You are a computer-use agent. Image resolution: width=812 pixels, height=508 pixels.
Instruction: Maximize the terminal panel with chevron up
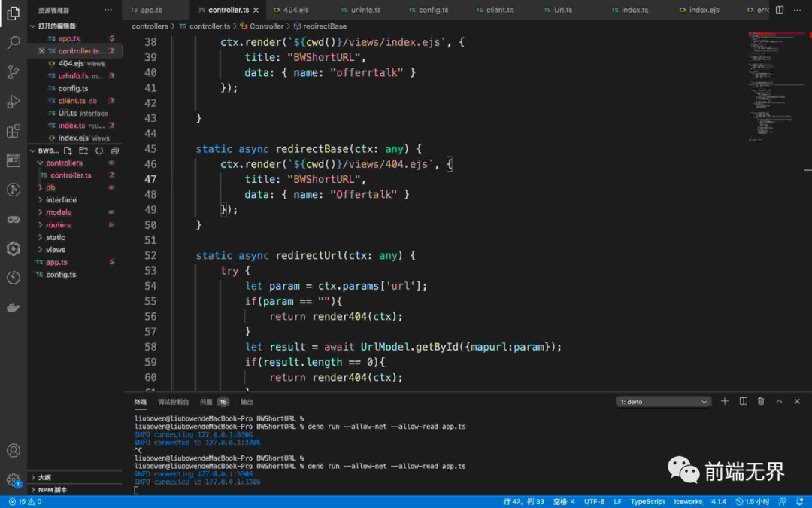[779, 401]
